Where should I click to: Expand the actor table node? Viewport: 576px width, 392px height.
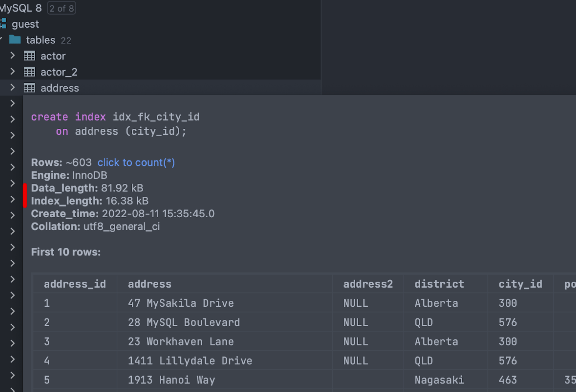[13, 55]
